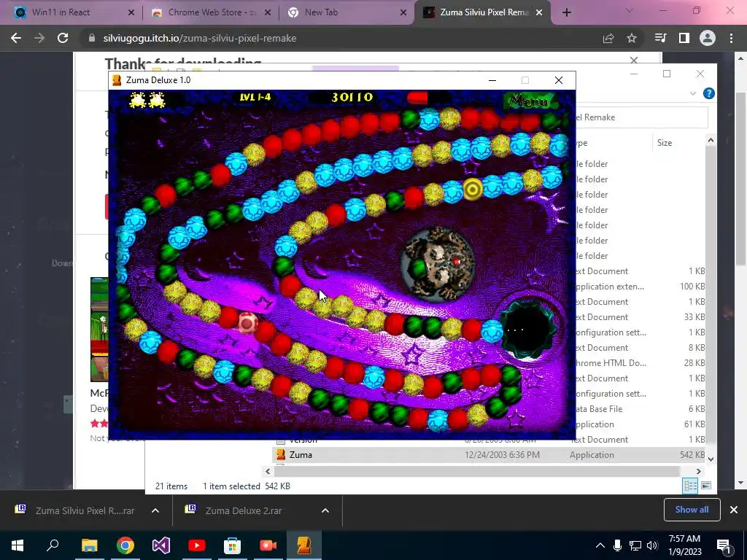The image size is (747, 560).
Task: Switch to Chrome Web Store tab
Action: (211, 12)
